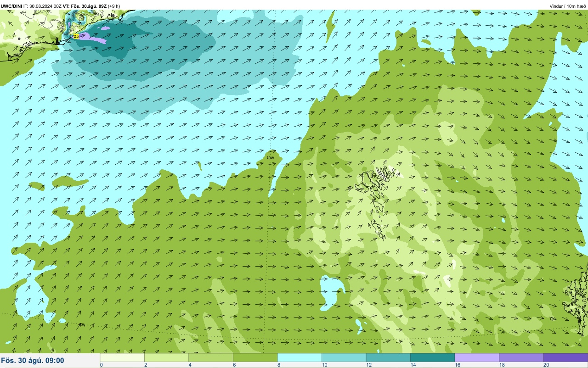Click the 16–18 light purple legend swatch
Image resolution: width=588 pixels, height=368 pixels.
tap(477, 357)
